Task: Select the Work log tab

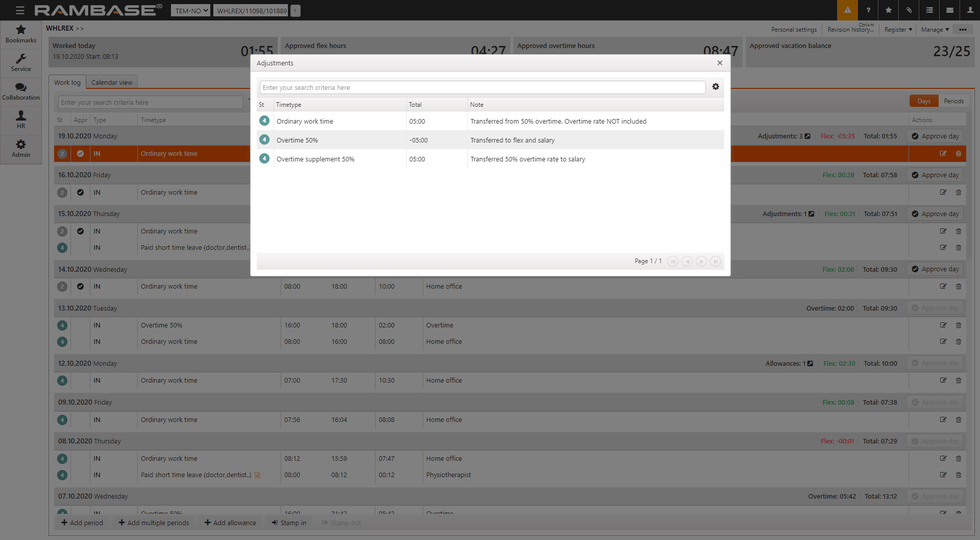Action: 67,82
